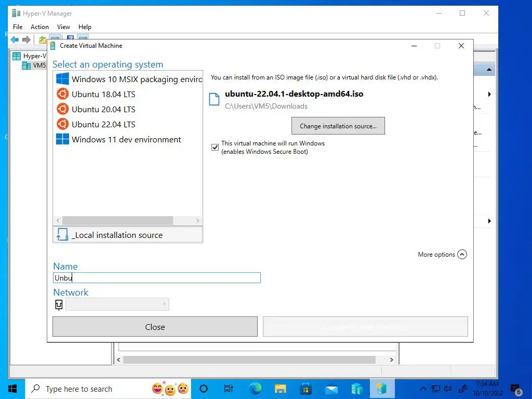Click the Hyper-V bottom pane scroll-right arrow
Screen dimensions: 532x399
tap(392, 360)
